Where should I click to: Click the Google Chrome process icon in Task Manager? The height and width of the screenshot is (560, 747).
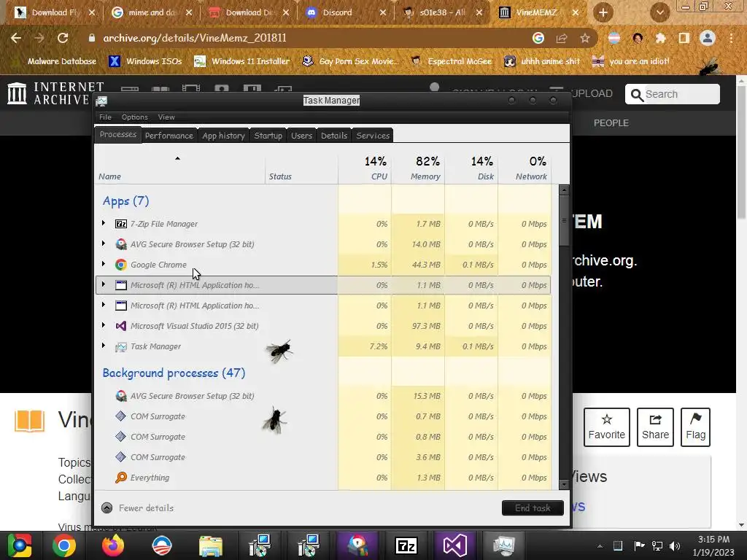point(121,265)
